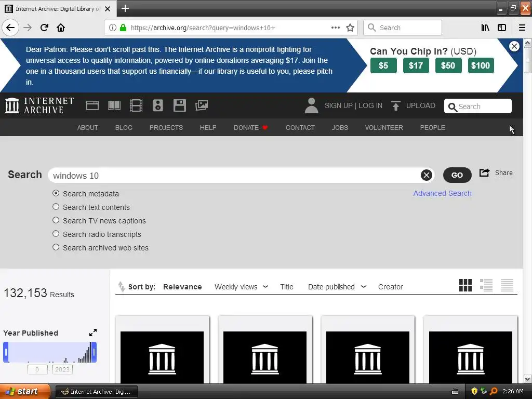
Task: Click the upload arrow icon
Action: 395,105
